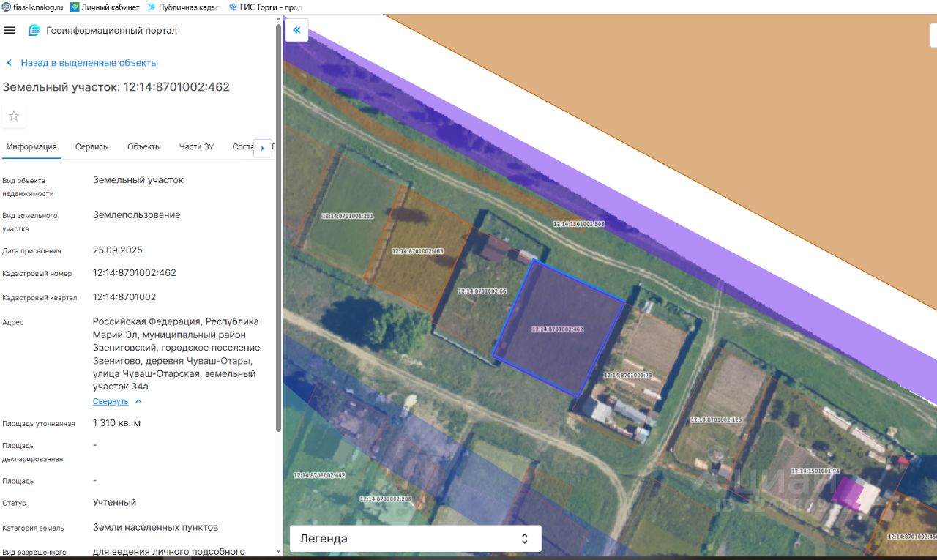937x560 pixels.
Task: Click the Статус label
Action: click(14, 504)
